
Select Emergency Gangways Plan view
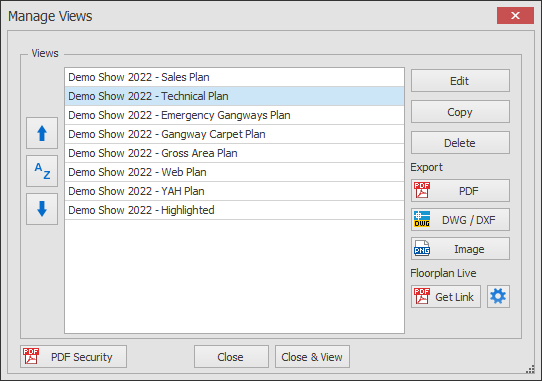(x=234, y=115)
